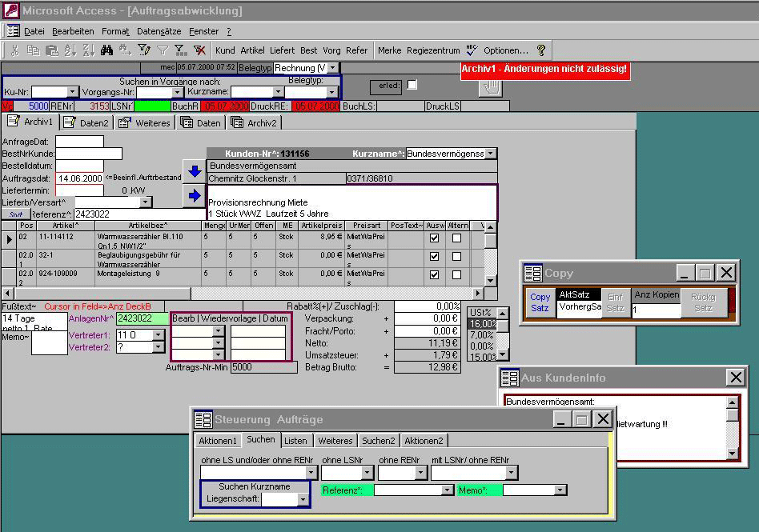Check Altern checkbox for Montageleistung row
The height and width of the screenshot is (532, 759).
(456, 274)
